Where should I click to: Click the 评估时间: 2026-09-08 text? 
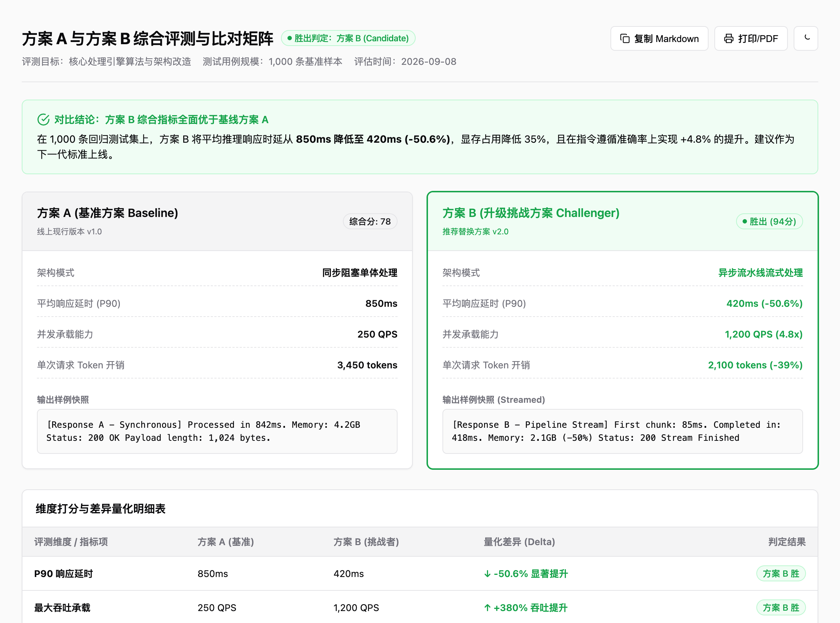point(405,62)
